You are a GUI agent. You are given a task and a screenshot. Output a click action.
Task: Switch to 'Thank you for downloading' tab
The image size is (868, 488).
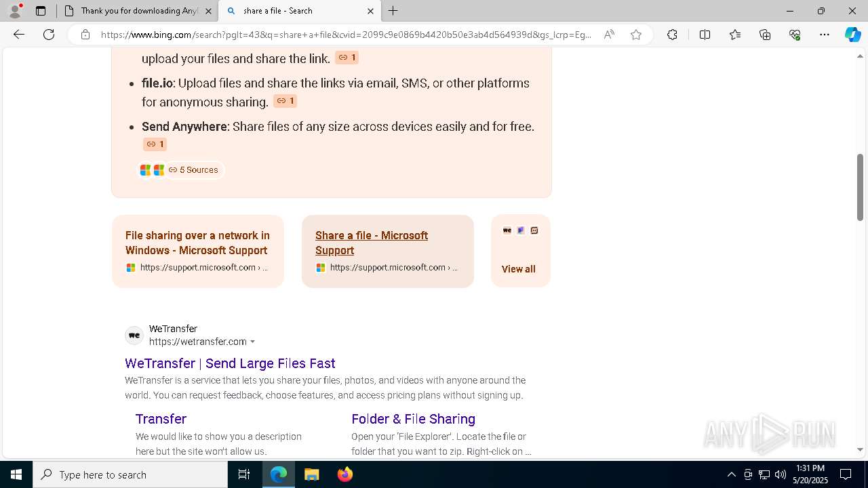click(137, 11)
